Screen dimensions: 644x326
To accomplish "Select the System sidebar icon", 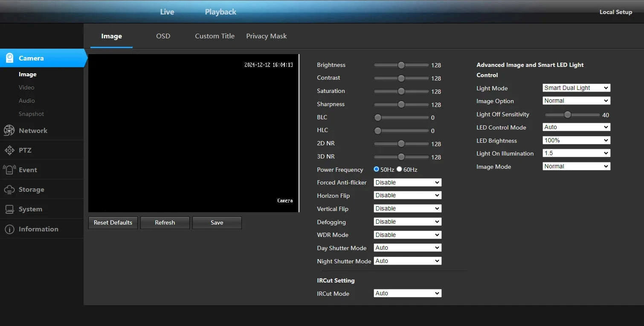I will point(9,209).
